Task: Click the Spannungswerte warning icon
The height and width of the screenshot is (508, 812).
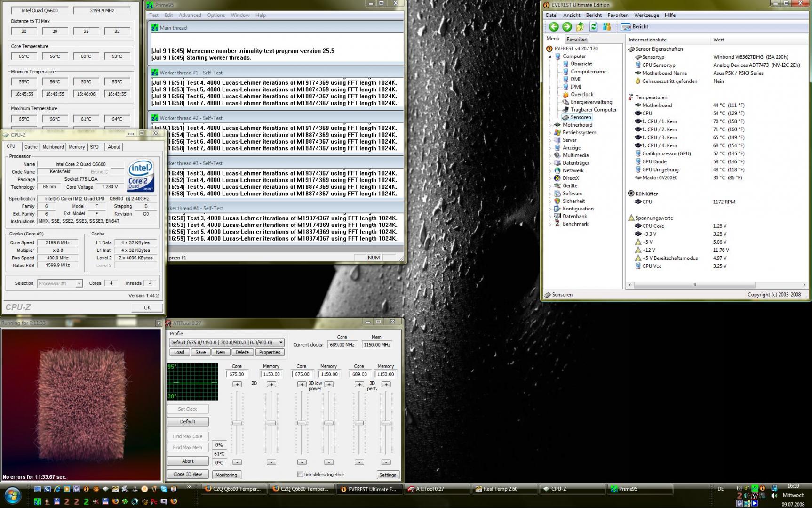Action: (x=631, y=218)
